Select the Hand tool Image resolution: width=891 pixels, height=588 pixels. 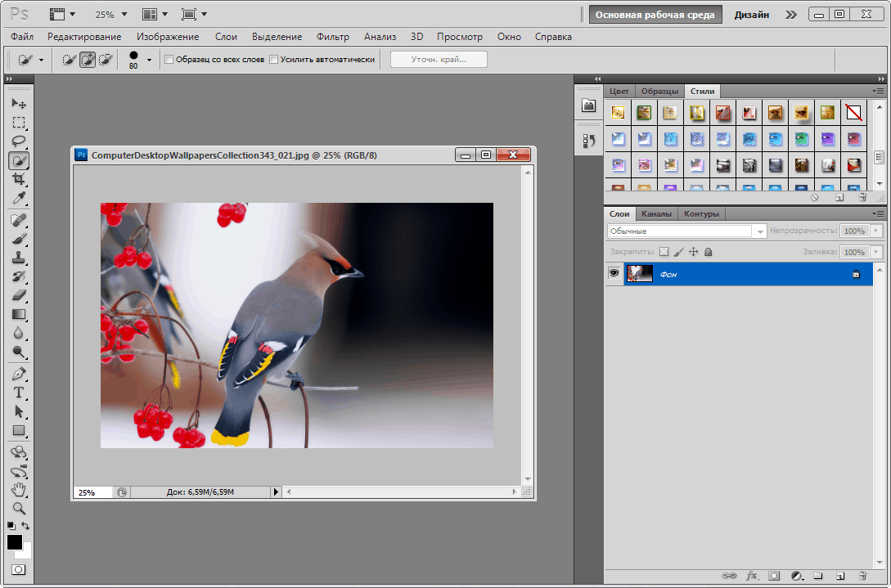point(19,490)
